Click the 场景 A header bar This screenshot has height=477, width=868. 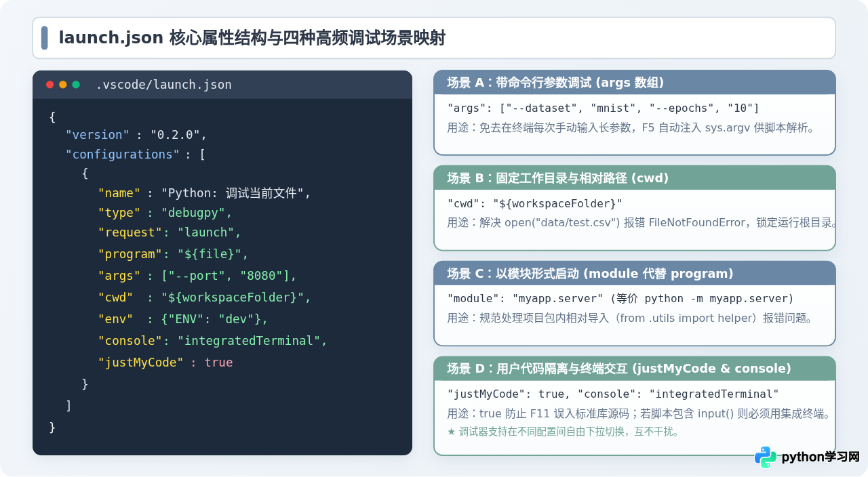(635, 83)
